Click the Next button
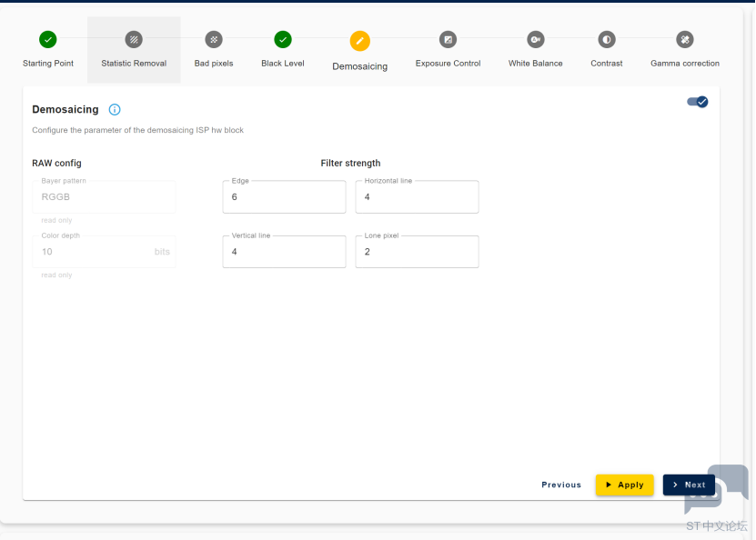 (689, 485)
